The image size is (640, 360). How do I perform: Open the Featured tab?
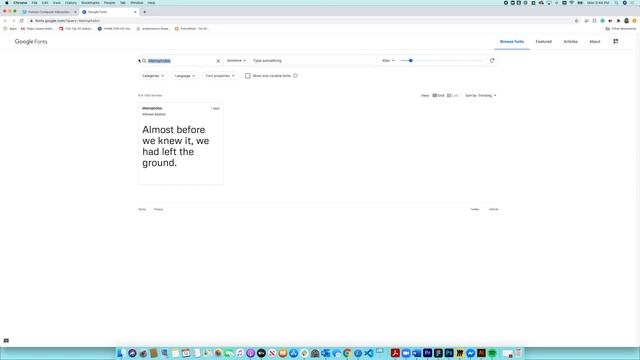pyautogui.click(x=544, y=42)
